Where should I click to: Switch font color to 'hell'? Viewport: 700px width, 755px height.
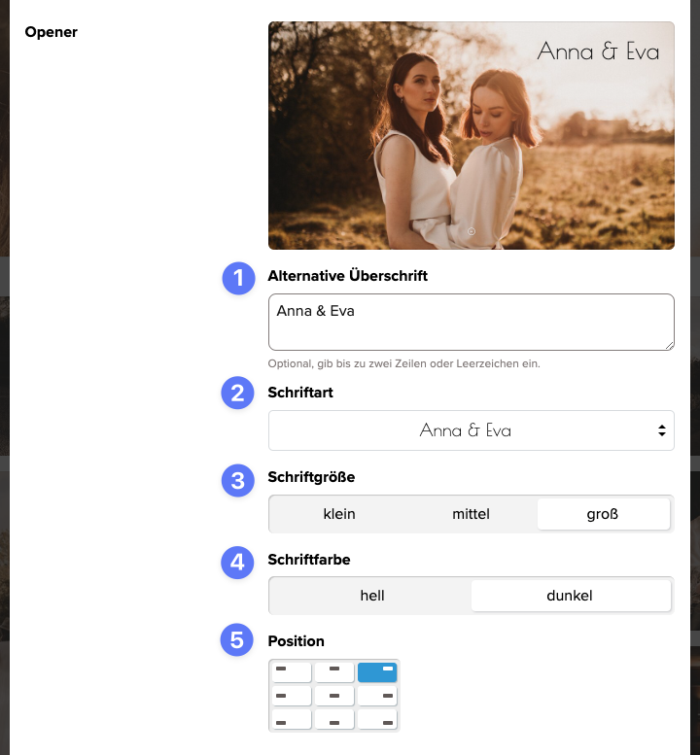coord(372,596)
